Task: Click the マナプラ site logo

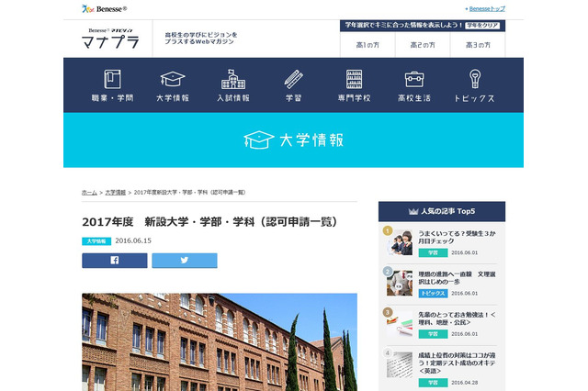Action: point(110,39)
